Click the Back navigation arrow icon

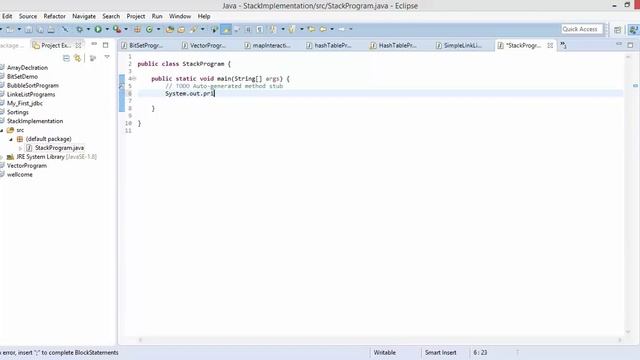(x=323, y=29)
